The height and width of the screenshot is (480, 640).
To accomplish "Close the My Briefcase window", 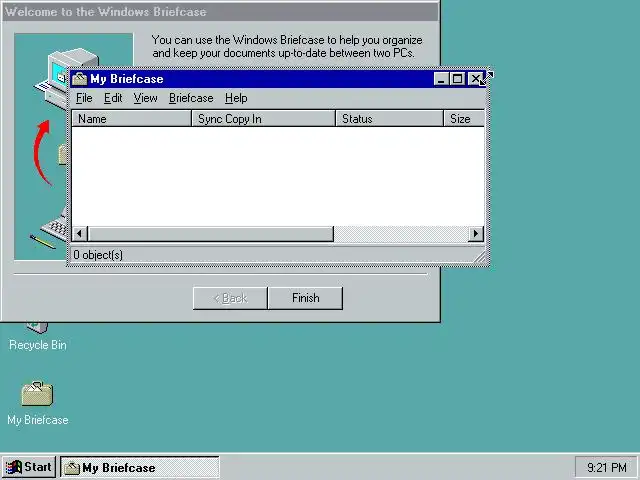I will [x=475, y=79].
